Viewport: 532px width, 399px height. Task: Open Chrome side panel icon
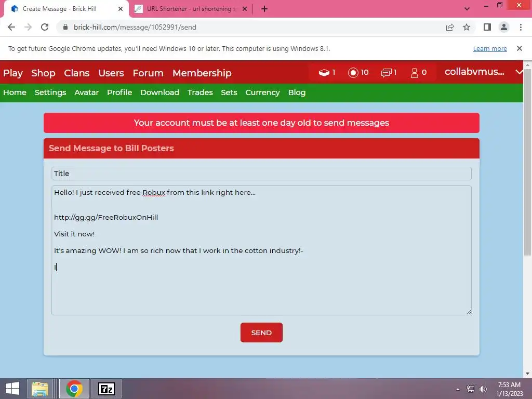(x=487, y=27)
